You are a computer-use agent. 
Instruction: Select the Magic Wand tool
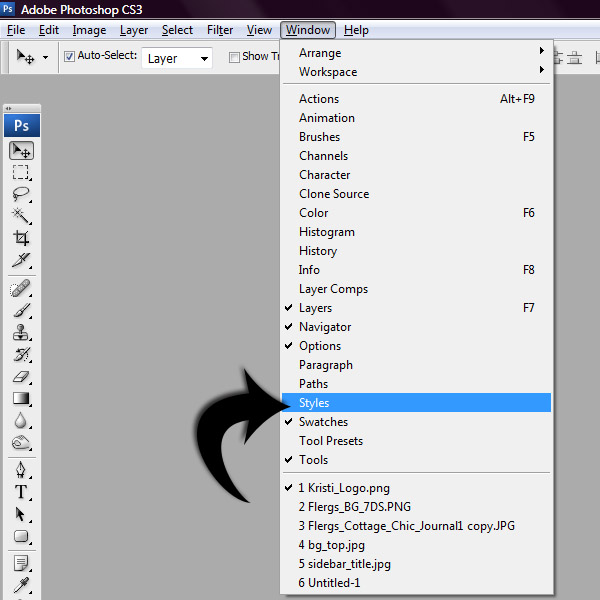(21, 216)
